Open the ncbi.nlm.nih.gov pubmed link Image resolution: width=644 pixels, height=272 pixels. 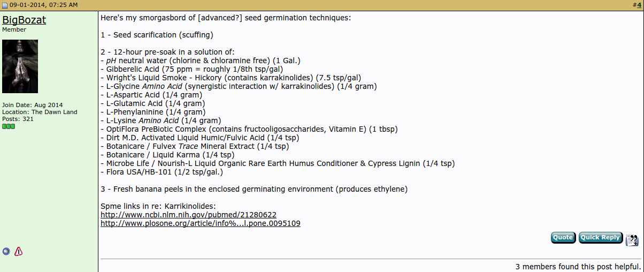[188, 215]
